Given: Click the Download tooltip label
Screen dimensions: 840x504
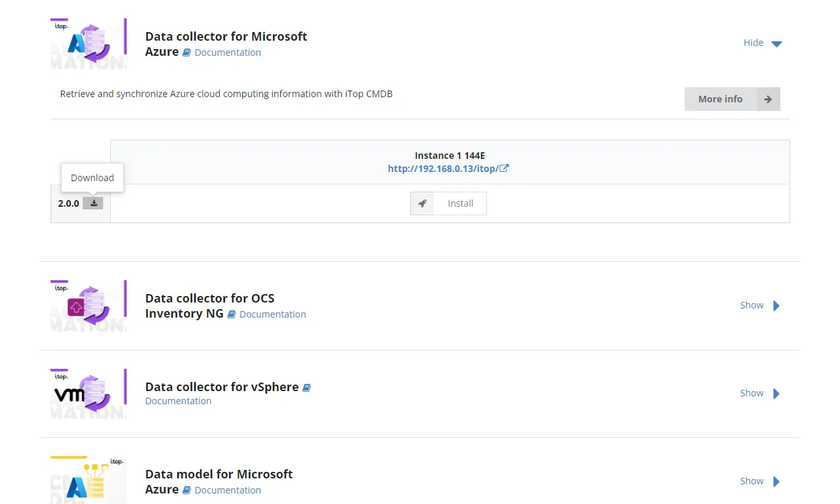Looking at the screenshot, I should coord(93,178).
